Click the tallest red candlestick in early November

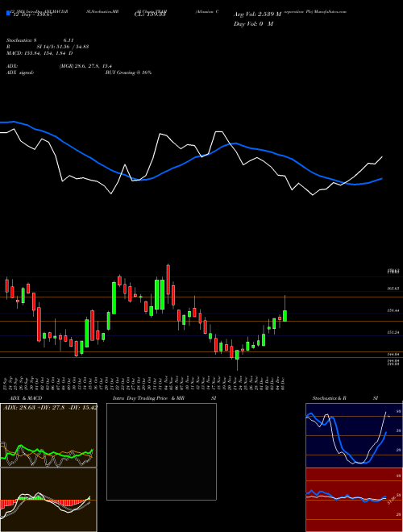pyautogui.click(x=168, y=280)
